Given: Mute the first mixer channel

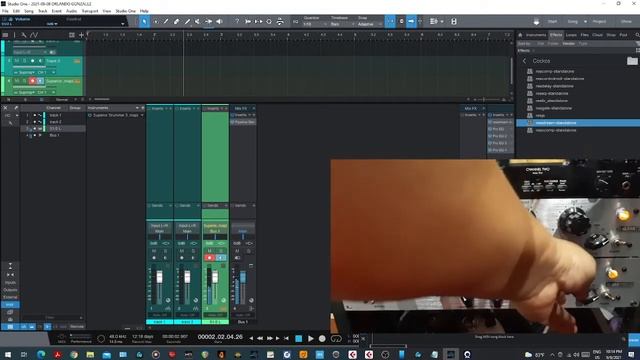Looking at the screenshot, I should [154, 251].
